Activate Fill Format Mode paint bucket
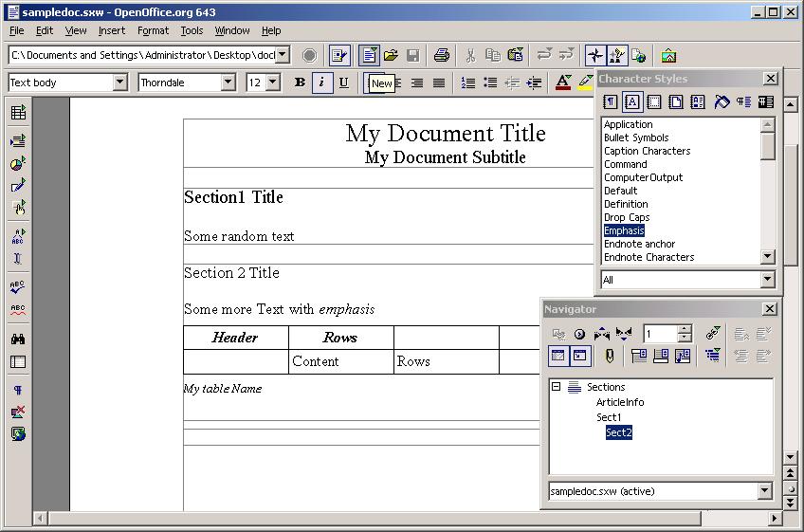The image size is (804, 532). [722, 102]
